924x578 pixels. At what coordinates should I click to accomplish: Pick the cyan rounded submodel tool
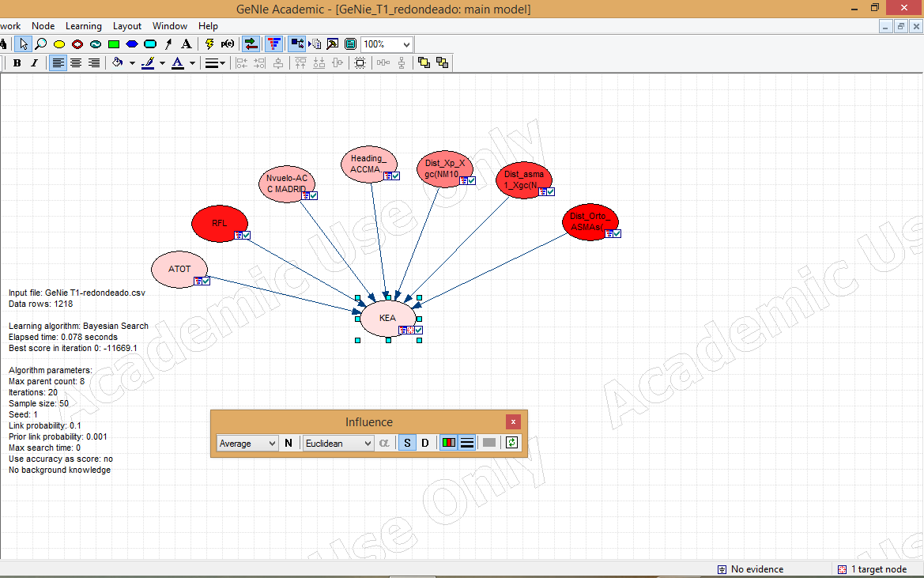pos(150,44)
